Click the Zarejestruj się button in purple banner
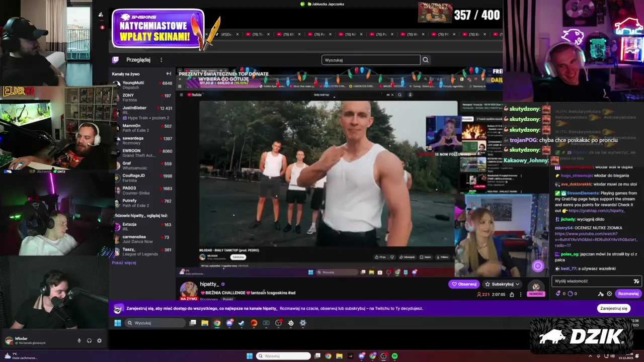Image resolution: width=644 pixels, height=362 pixels. tap(614, 308)
